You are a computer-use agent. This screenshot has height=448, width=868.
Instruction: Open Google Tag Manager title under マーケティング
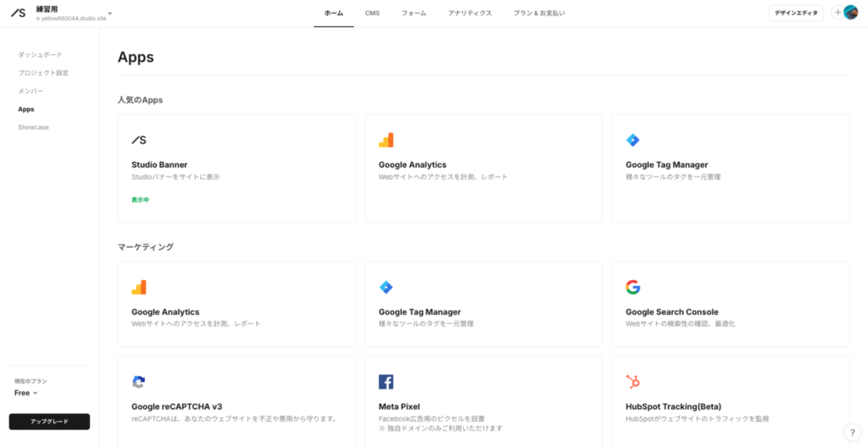tap(420, 312)
